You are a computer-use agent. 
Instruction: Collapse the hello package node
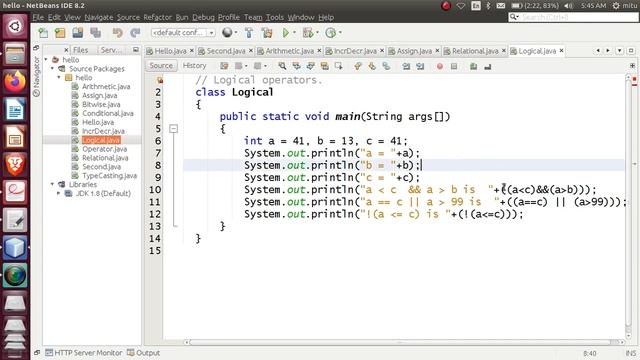point(59,78)
